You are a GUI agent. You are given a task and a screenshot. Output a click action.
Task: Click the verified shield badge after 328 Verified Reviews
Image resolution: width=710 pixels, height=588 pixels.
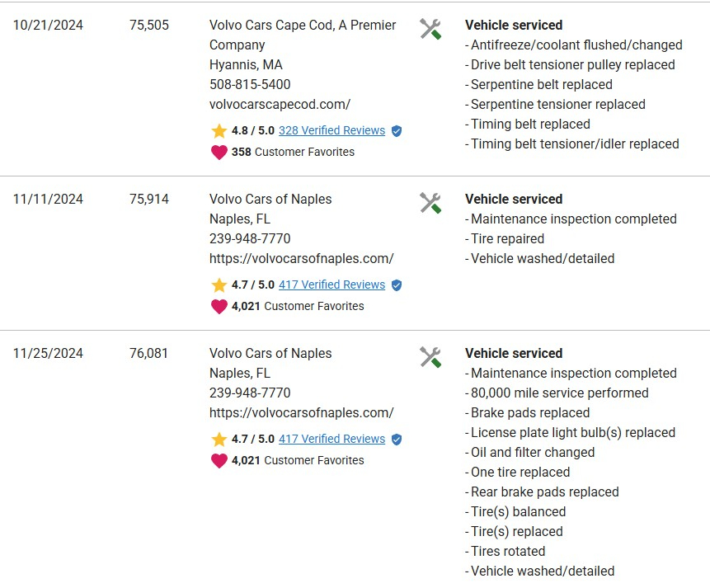coord(397,131)
